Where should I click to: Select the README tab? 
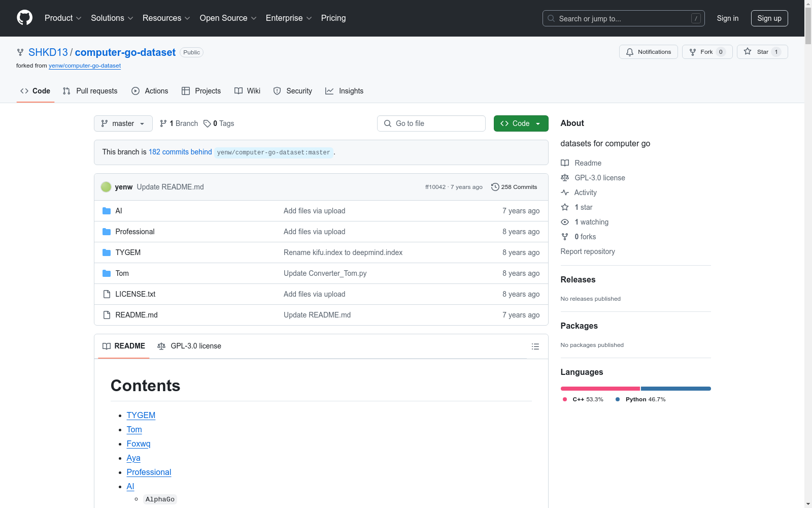124,346
